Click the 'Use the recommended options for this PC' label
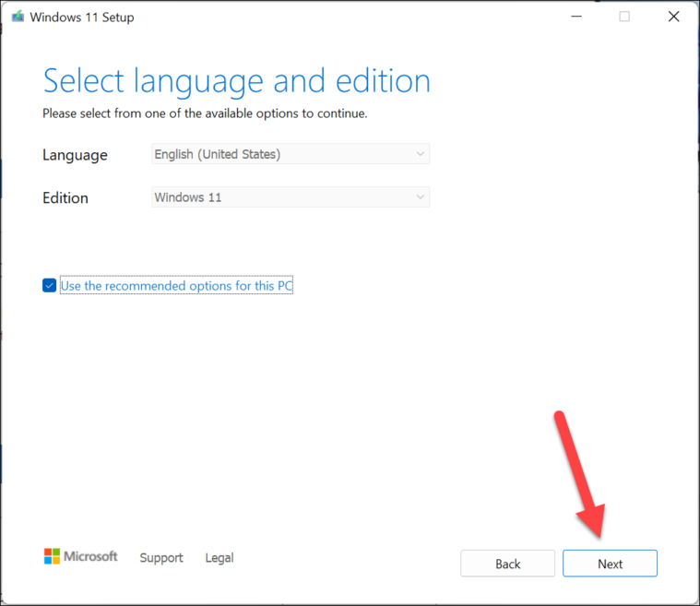This screenshot has height=606, width=700. point(176,285)
